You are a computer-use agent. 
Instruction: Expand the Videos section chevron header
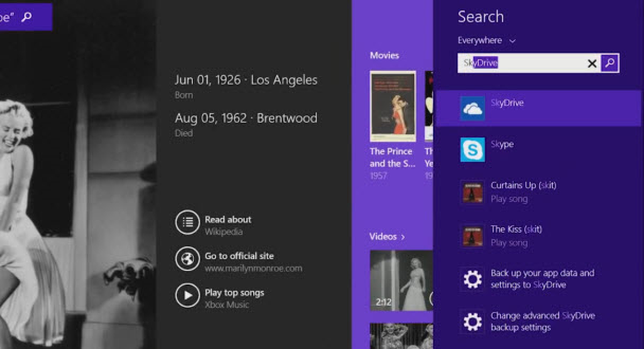pyautogui.click(x=387, y=236)
